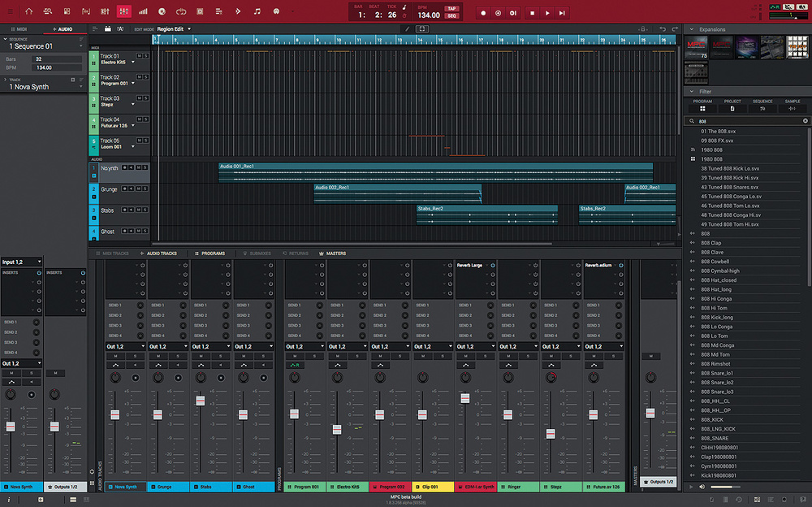Open the step sequencer bars icon

pyautogui.click(x=143, y=11)
